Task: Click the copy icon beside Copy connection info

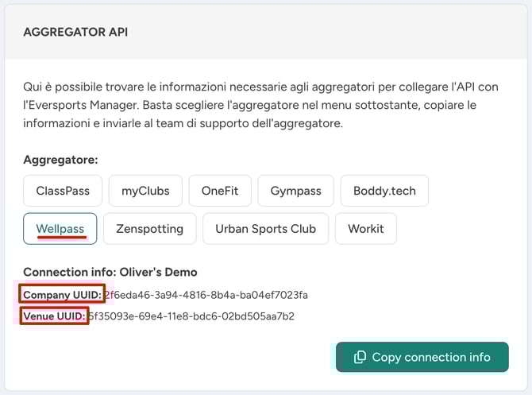Action: point(360,357)
